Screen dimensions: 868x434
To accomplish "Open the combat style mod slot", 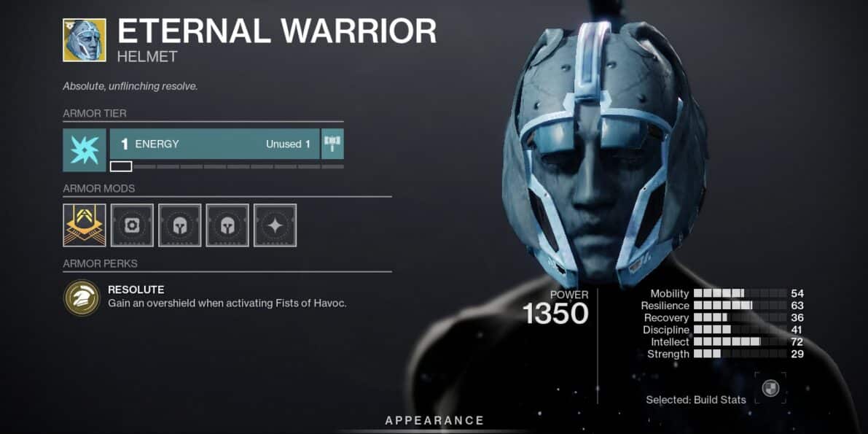I will coord(275,225).
